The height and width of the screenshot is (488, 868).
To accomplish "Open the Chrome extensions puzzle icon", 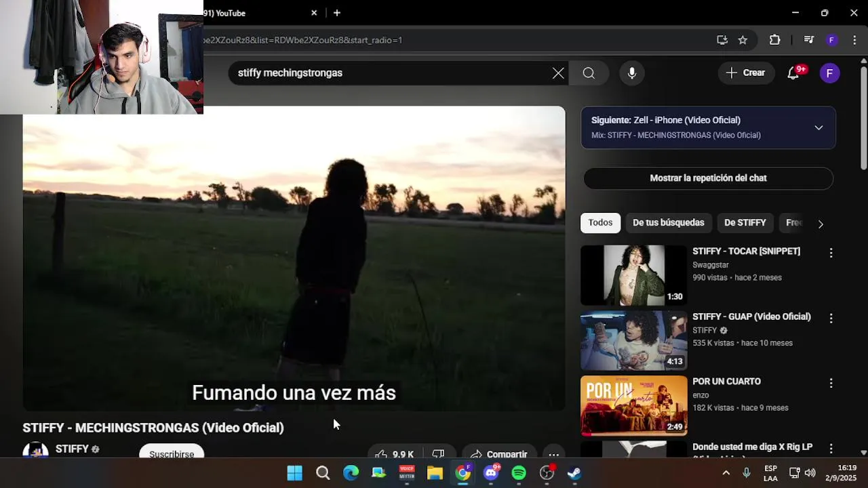I will point(774,40).
